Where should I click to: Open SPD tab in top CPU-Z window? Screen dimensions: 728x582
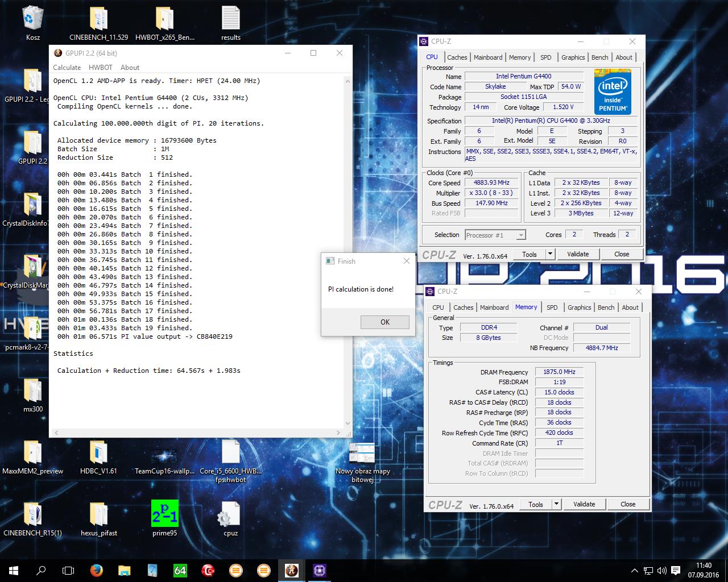(x=546, y=57)
